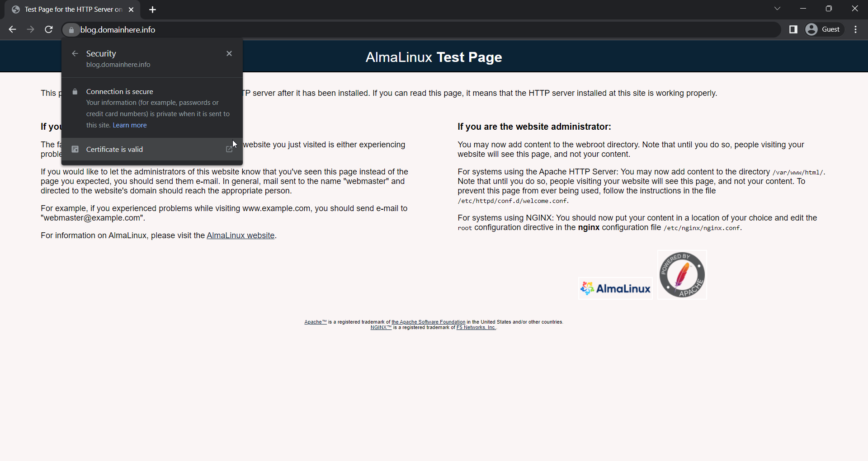Open the AlmaLinux website link

241,235
